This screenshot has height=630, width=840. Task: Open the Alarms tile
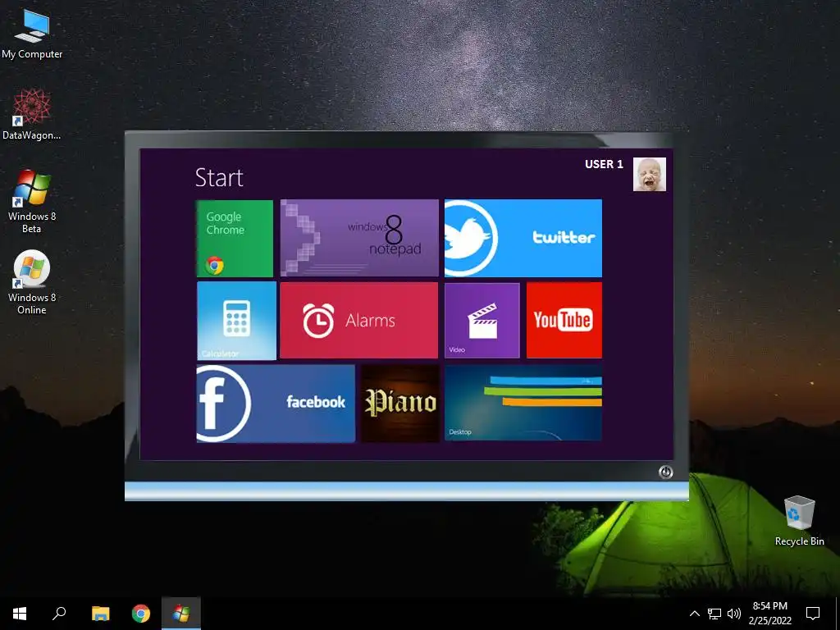point(359,321)
